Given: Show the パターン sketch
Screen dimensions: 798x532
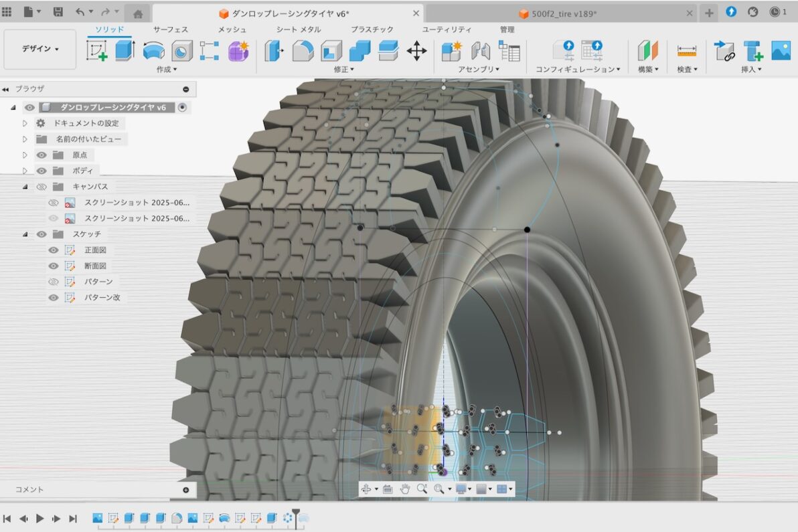Looking at the screenshot, I should [x=54, y=282].
